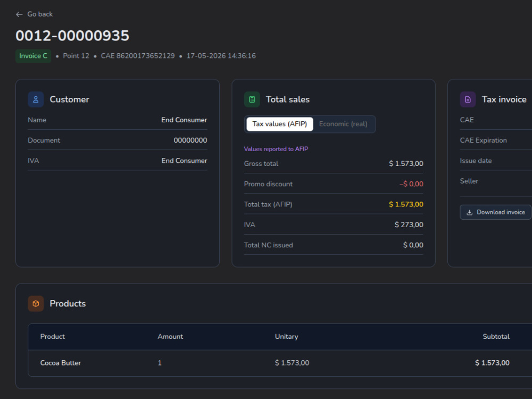The height and width of the screenshot is (399, 532).
Task: Click the customer Name value End Consumer
Action: point(184,120)
